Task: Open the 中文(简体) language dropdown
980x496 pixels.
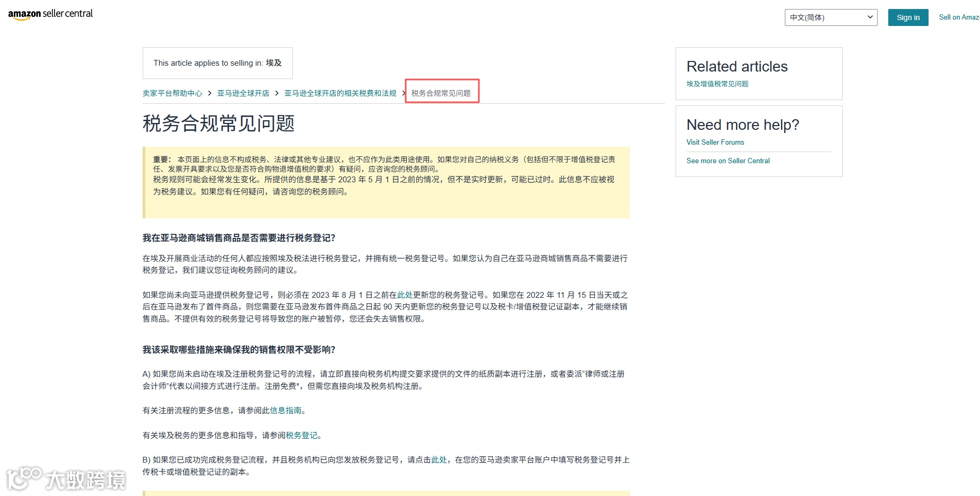Action: click(831, 17)
